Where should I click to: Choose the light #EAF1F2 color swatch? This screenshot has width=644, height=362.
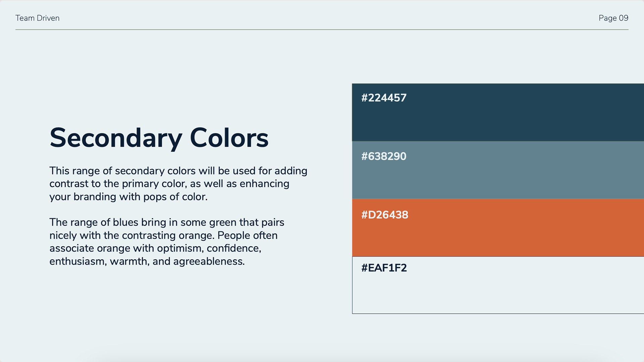pyautogui.click(x=498, y=285)
